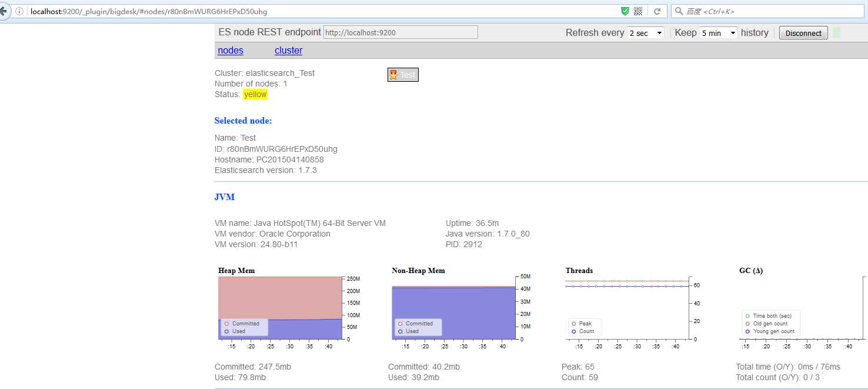Click the Young gen count legend entry
This screenshot has height=389, width=868.
click(769, 331)
